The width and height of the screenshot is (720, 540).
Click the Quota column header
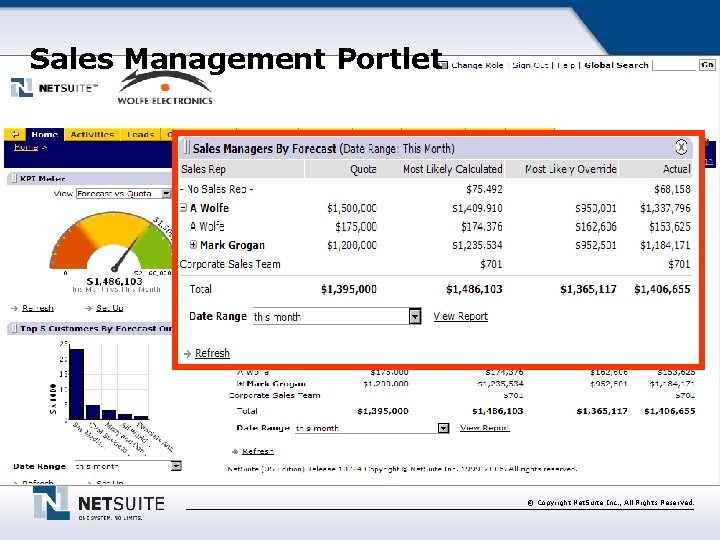(x=363, y=169)
